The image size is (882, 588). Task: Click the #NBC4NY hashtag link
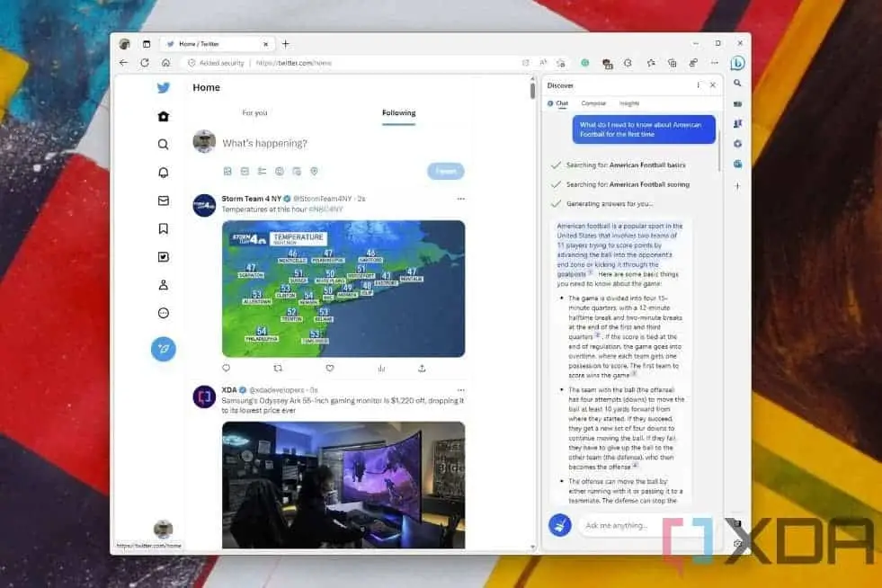tap(325, 209)
